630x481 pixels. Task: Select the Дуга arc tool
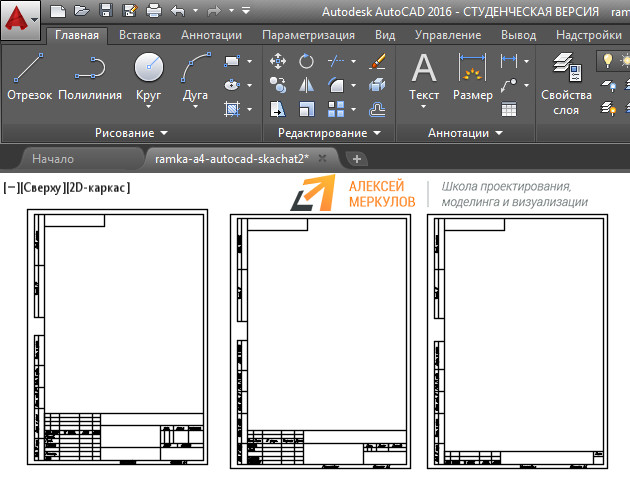click(x=195, y=76)
